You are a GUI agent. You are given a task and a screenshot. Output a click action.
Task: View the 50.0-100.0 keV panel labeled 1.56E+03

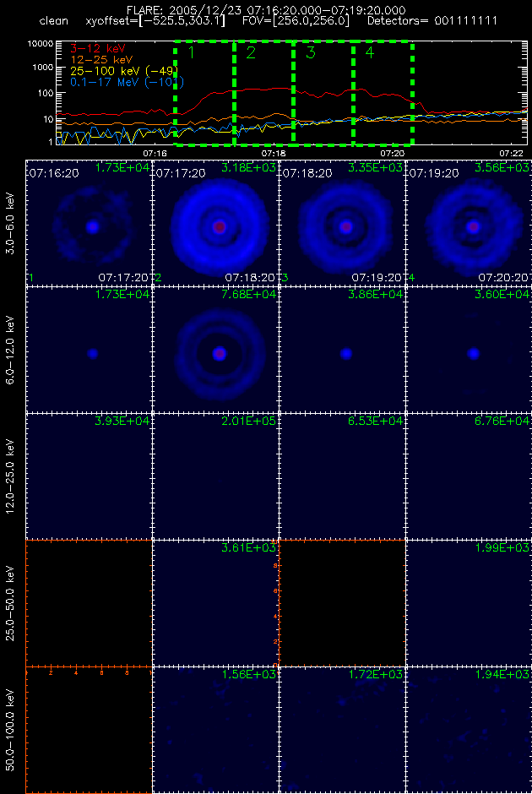215,730
